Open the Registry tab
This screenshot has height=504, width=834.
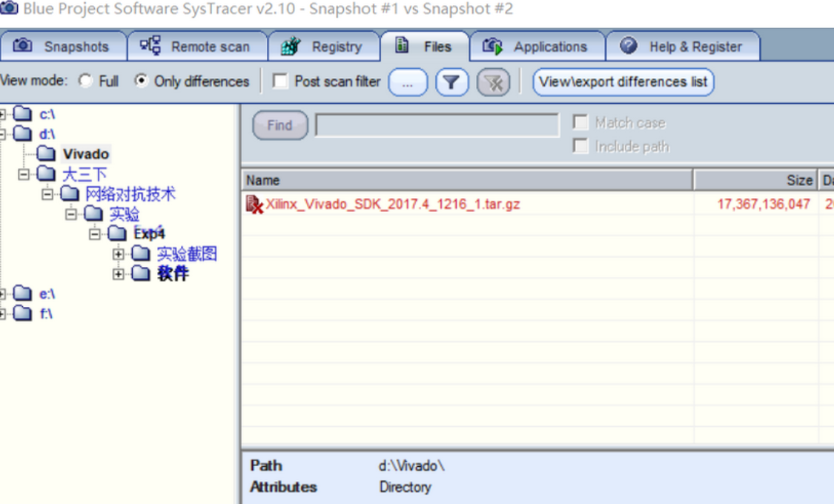[x=324, y=47]
